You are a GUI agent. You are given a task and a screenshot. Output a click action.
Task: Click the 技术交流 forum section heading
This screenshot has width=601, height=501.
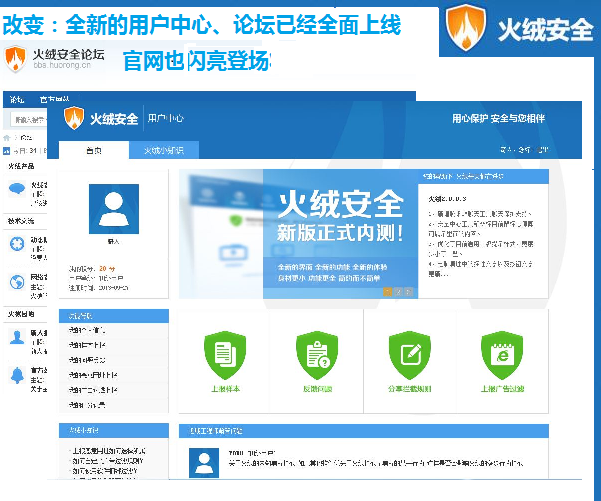click(x=21, y=221)
